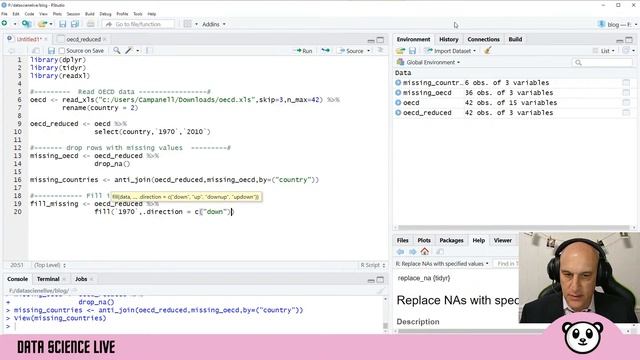Click the Load workspace icon in Environment pane

(400, 51)
